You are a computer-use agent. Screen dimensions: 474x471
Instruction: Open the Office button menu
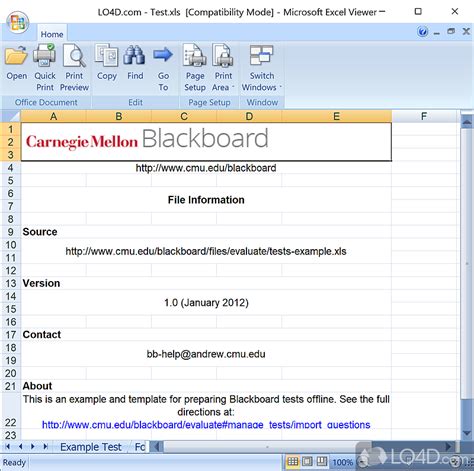18,22
